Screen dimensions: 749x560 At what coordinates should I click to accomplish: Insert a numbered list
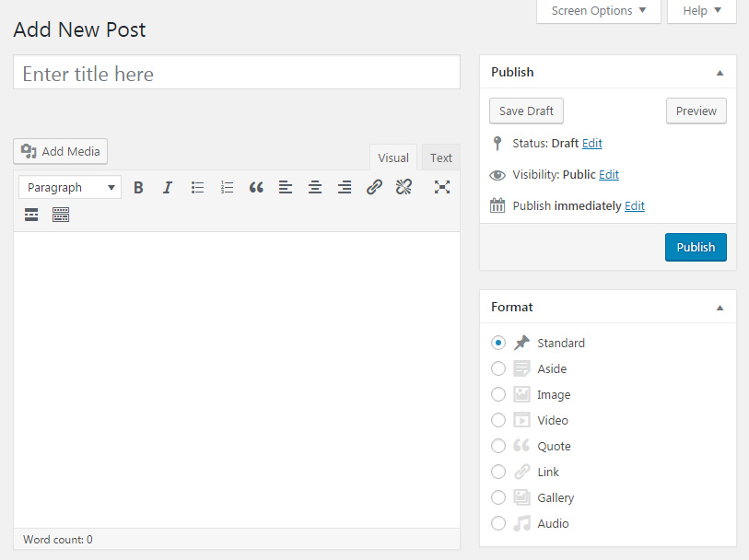[227, 187]
